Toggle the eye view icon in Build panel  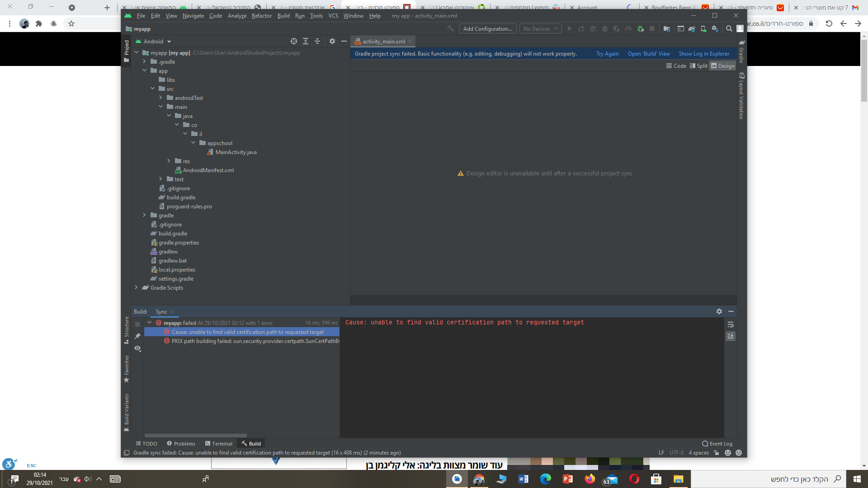pos(137,348)
